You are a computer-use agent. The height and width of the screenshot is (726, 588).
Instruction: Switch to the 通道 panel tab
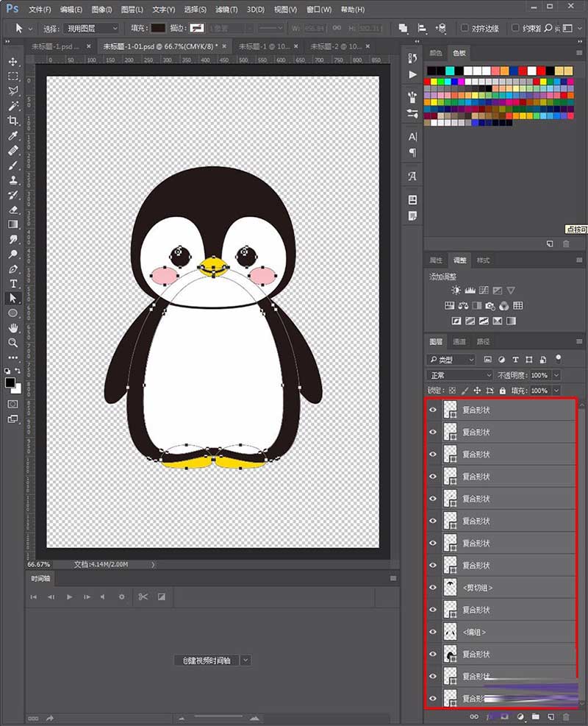459,342
